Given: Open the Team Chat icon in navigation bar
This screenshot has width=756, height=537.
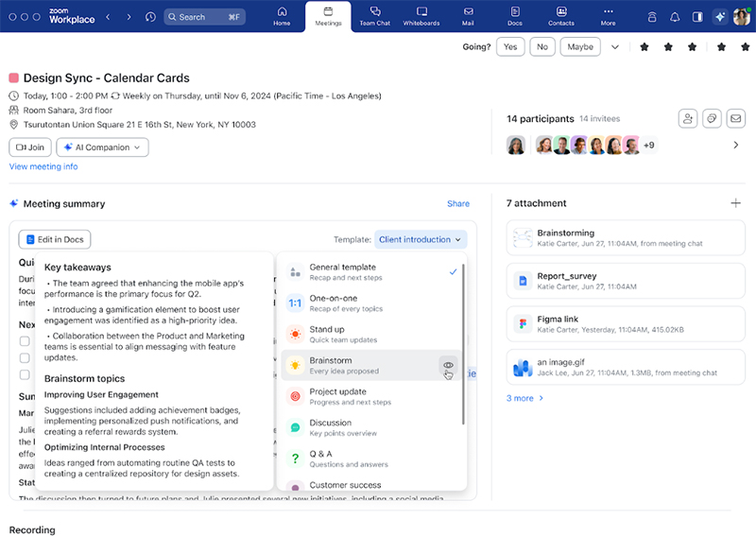Looking at the screenshot, I should pyautogui.click(x=374, y=12).
